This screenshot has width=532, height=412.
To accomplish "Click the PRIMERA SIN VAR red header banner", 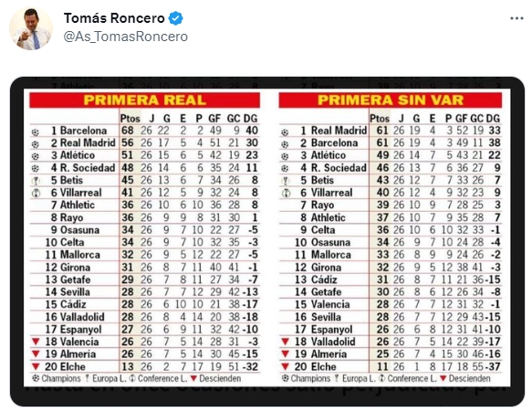I will coord(391,100).
